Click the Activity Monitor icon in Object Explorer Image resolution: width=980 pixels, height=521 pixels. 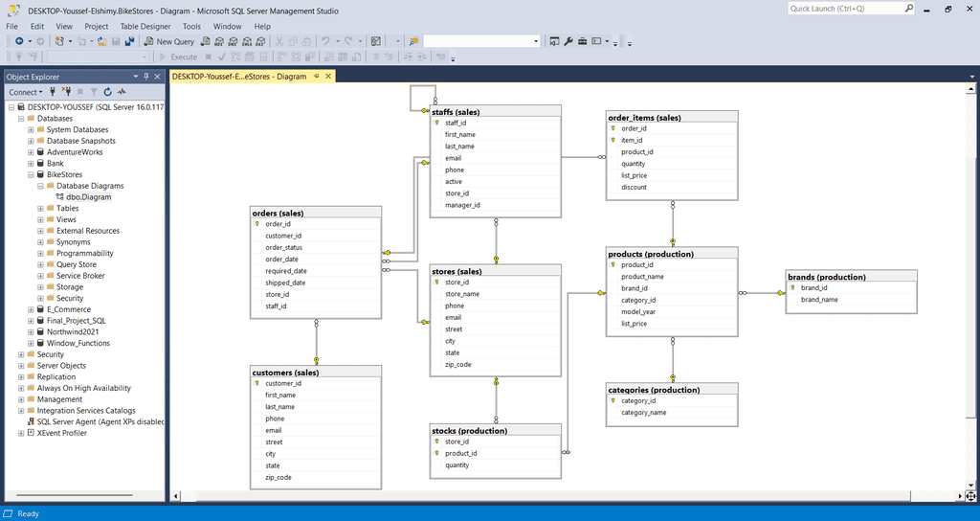pos(122,92)
